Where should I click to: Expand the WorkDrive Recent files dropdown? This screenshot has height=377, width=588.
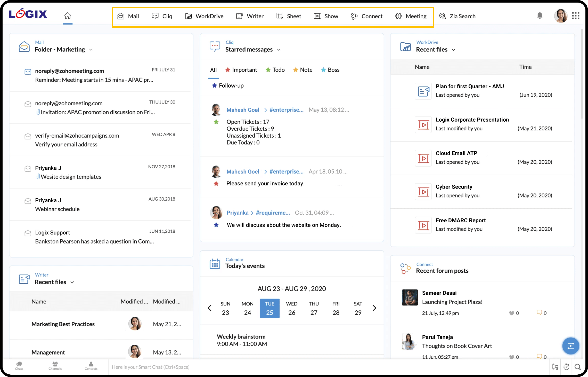tap(454, 50)
